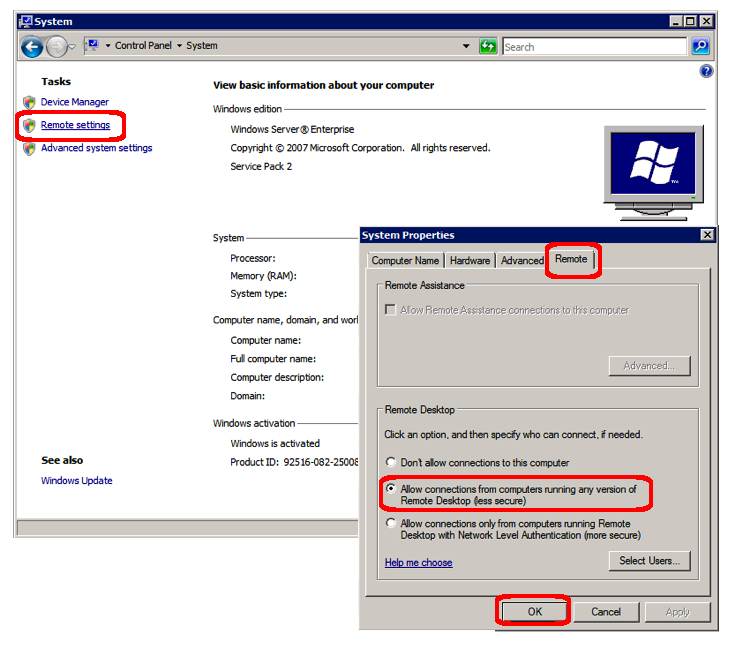
Task: Confirm with the OK button
Action: [534, 612]
